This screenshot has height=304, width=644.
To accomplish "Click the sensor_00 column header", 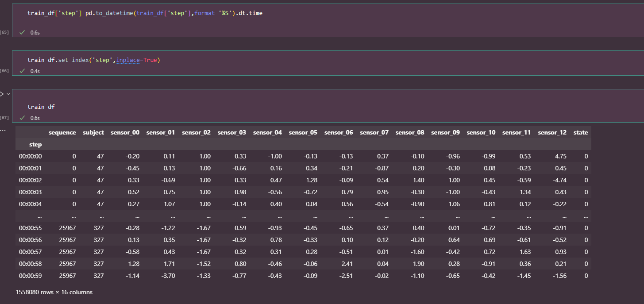I will pos(125,132).
